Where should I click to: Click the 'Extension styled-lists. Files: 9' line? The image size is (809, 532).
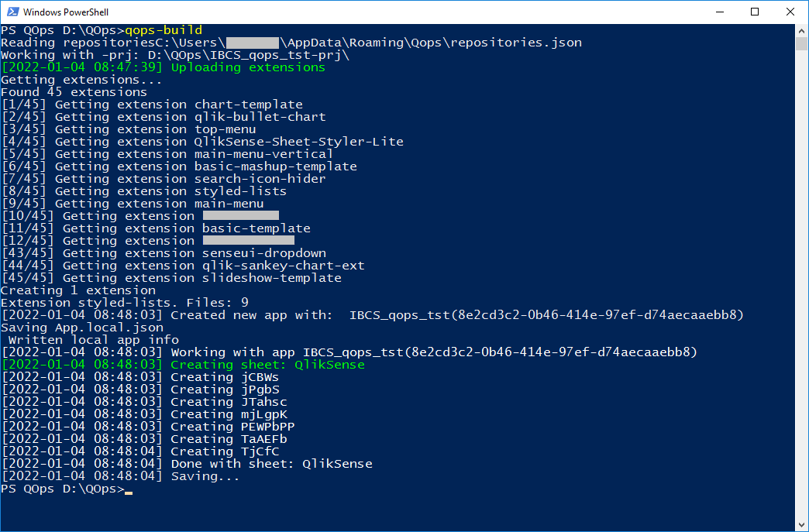(125, 302)
